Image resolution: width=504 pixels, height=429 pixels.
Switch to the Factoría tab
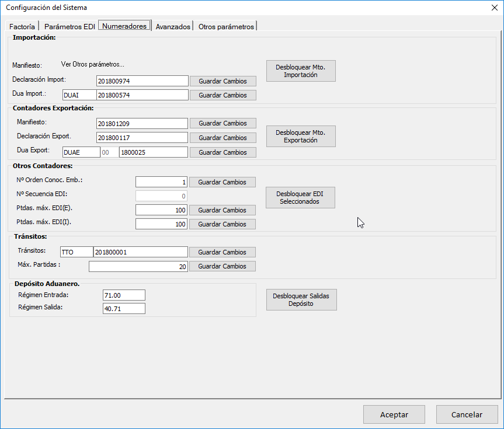pyautogui.click(x=22, y=26)
